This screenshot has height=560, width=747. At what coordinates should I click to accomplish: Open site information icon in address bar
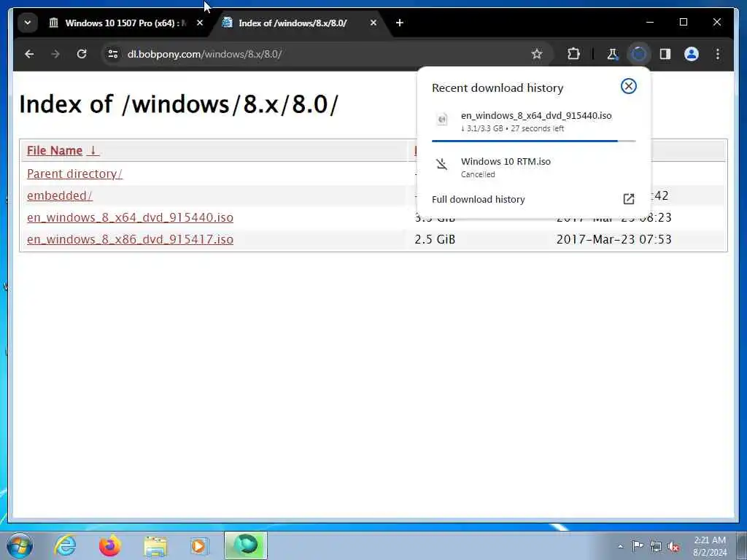point(113,54)
